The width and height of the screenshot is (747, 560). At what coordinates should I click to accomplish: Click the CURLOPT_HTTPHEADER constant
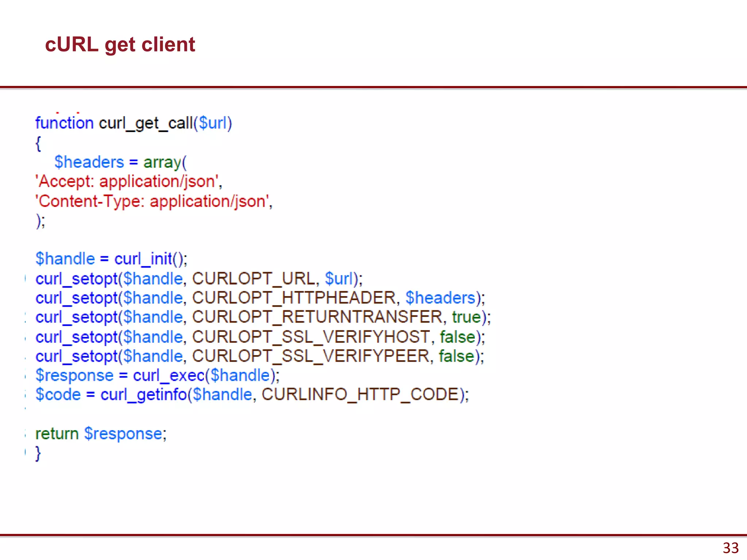pyautogui.click(x=294, y=298)
